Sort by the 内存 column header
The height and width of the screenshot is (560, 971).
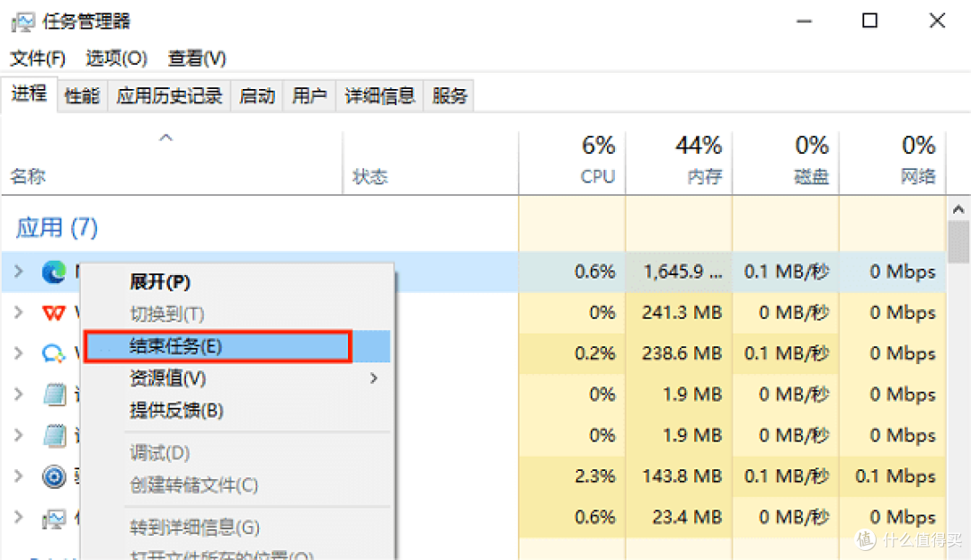click(679, 162)
